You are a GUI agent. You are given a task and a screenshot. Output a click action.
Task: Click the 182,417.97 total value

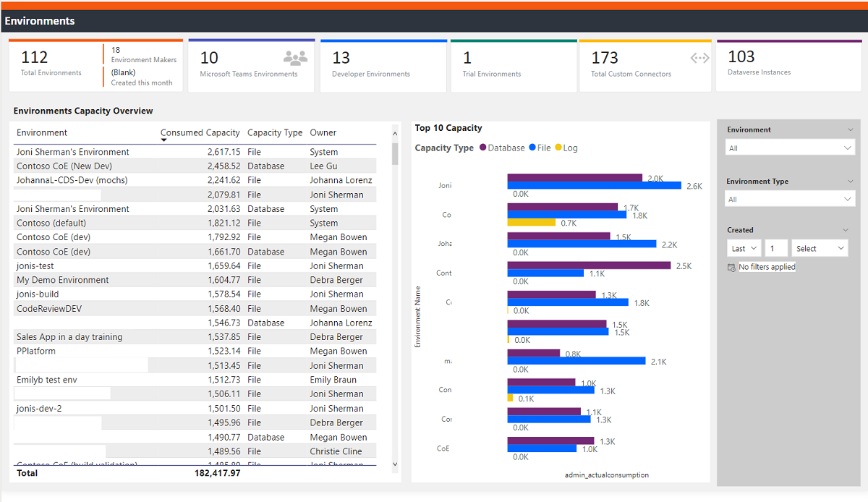218,473
